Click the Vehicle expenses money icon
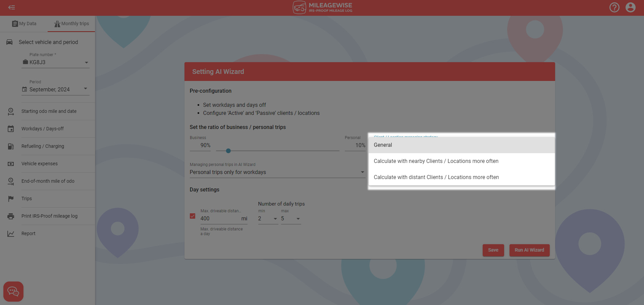This screenshot has width=644, height=305. (11, 164)
